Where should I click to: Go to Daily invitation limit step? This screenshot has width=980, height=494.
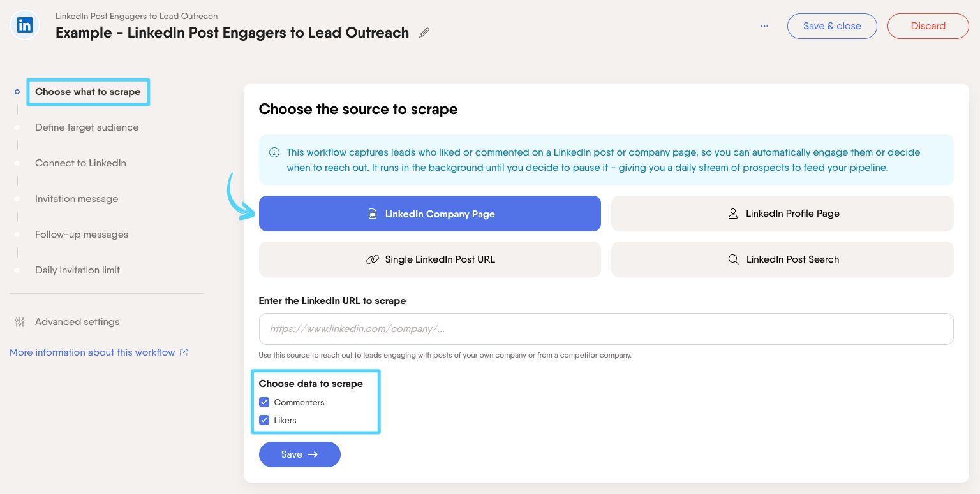point(77,270)
